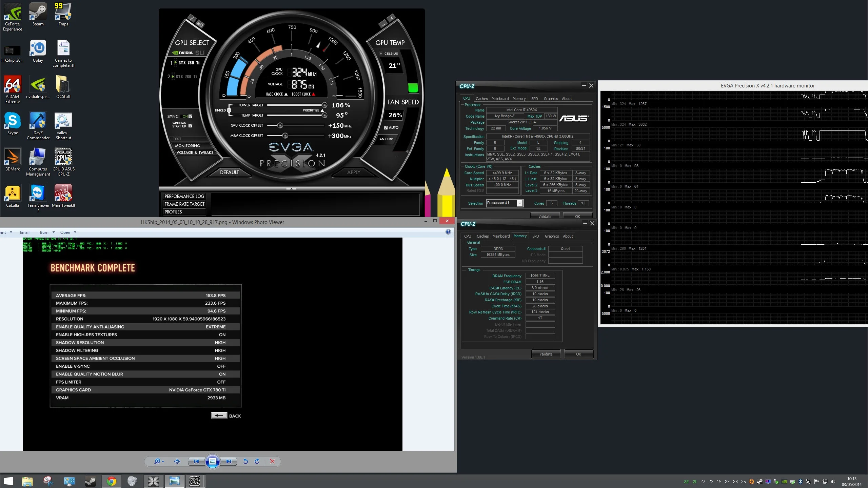Toggle the SYNC ON checkbox in Precision

coord(191,116)
